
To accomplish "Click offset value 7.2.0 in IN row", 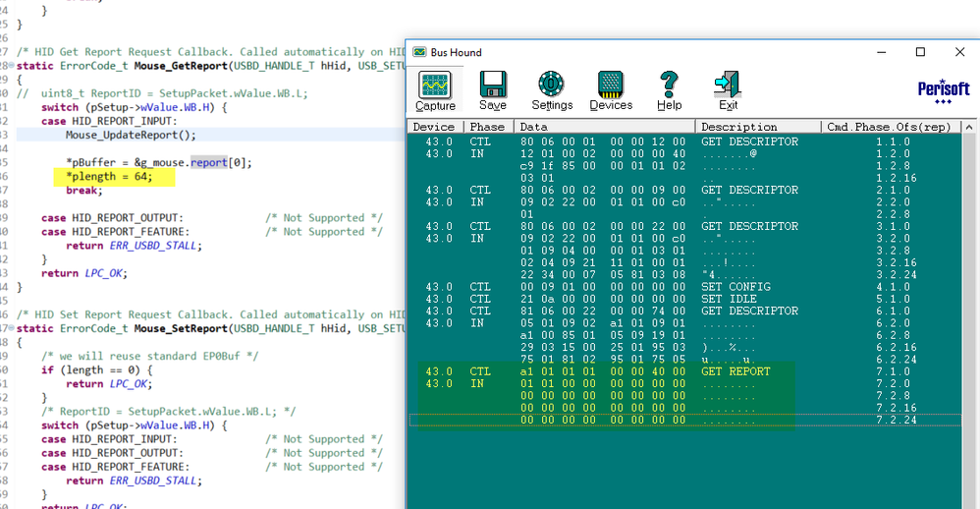I will (894, 383).
